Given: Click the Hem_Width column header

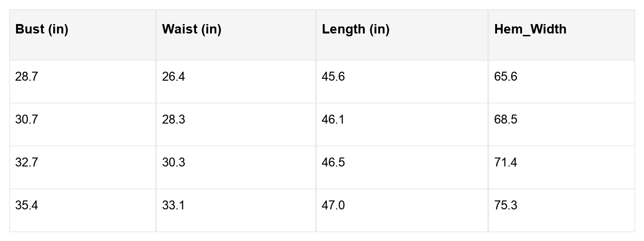Looking at the screenshot, I should pyautogui.click(x=530, y=29).
